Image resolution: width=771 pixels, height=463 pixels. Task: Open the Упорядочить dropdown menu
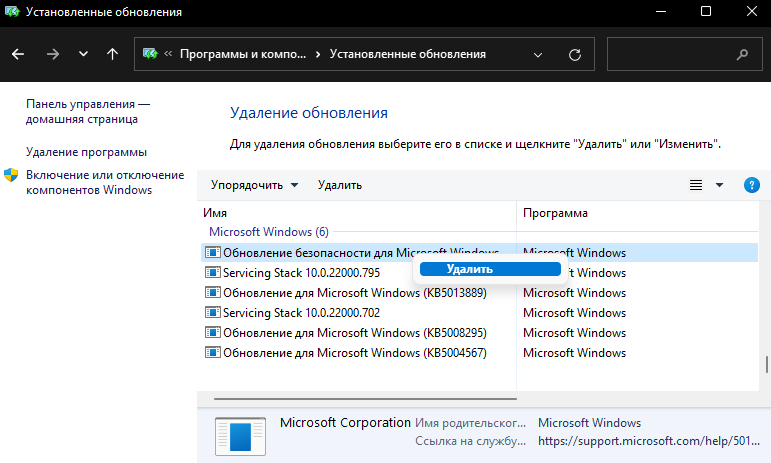tap(254, 185)
